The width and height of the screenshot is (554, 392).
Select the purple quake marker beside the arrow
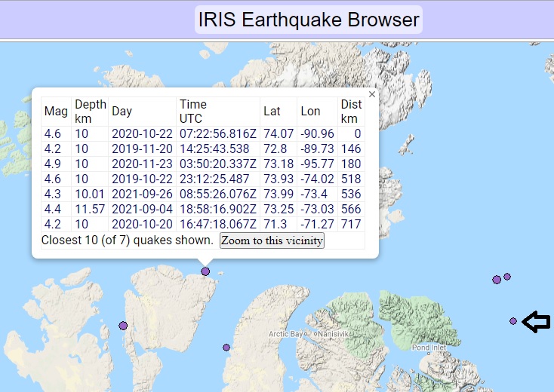(x=513, y=321)
